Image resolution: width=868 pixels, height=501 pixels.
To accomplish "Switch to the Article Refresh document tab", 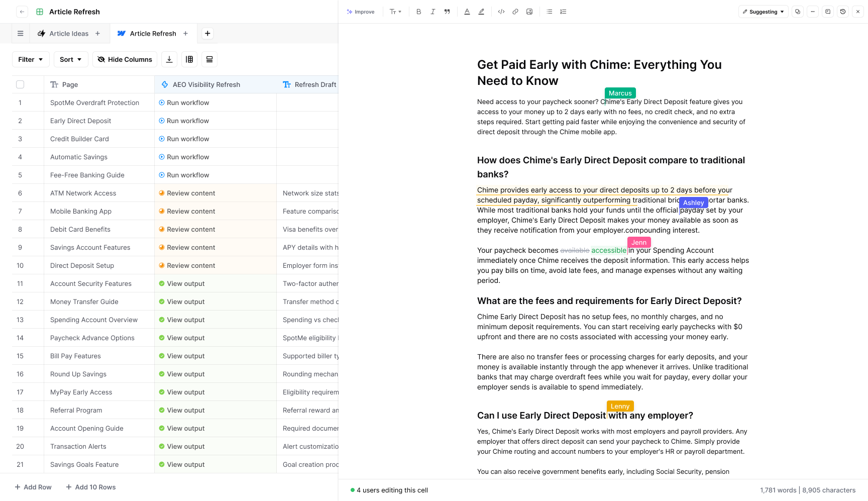I will tap(152, 33).
